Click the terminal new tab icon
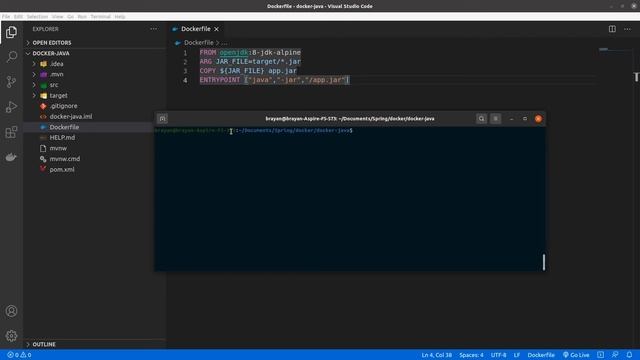Screen dimensions: 640x360 pyautogui.click(x=162, y=119)
